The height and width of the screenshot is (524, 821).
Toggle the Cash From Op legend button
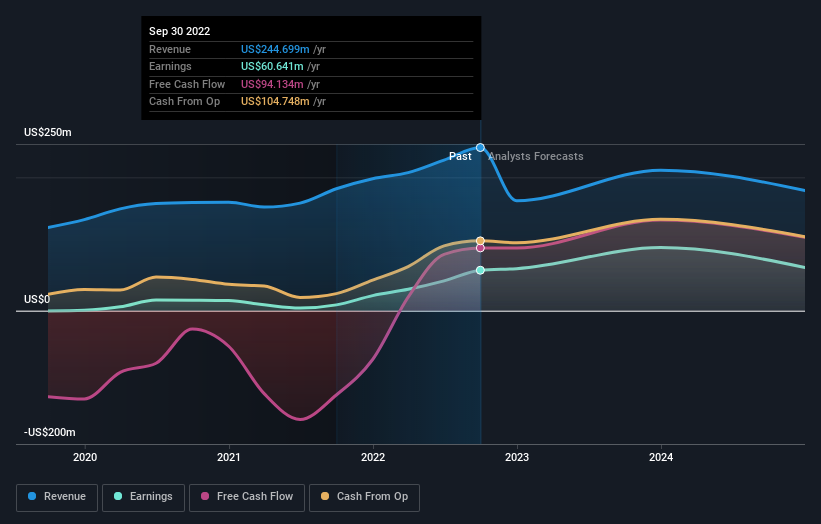364,497
